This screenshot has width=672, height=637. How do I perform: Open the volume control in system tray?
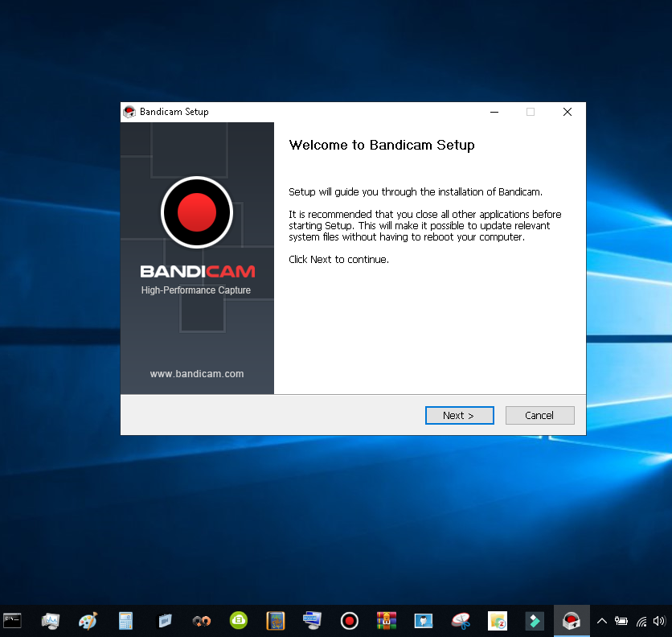[x=659, y=621]
